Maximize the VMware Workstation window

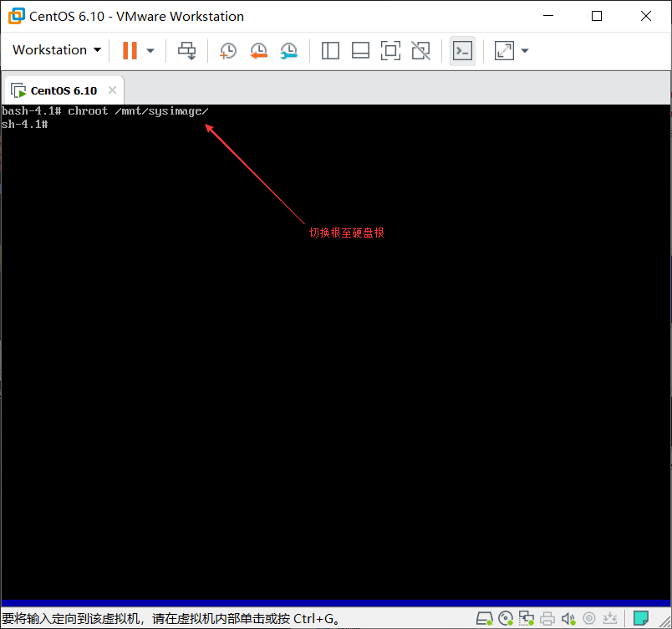(597, 16)
